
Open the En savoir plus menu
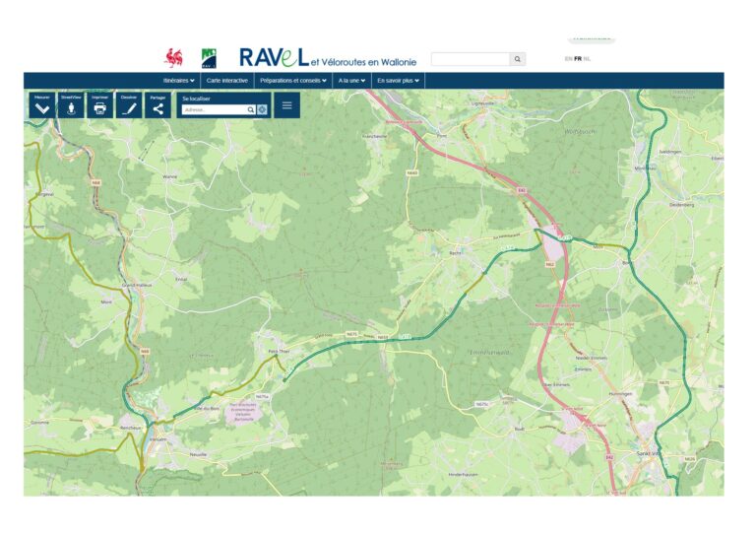399,81
